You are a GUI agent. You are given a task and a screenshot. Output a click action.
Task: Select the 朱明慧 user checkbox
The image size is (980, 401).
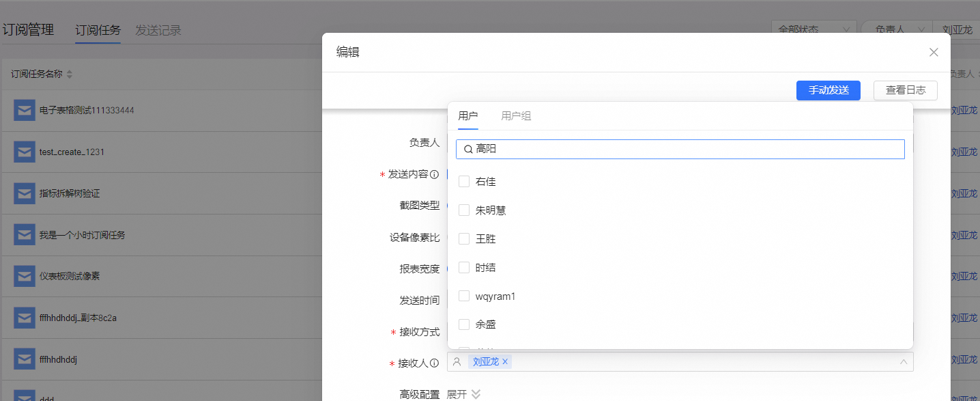tap(464, 210)
